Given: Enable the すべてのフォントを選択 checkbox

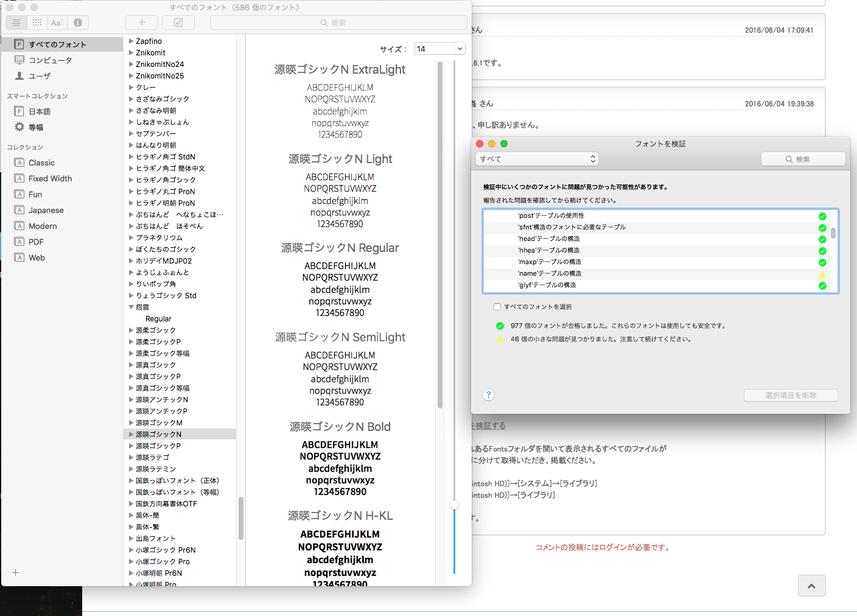Looking at the screenshot, I should [x=497, y=307].
